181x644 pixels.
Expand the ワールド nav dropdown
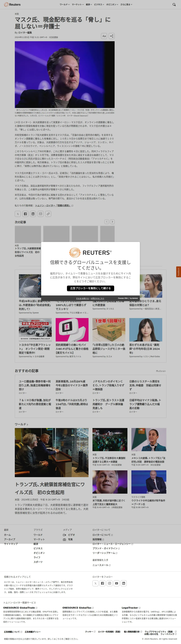[65, 5]
